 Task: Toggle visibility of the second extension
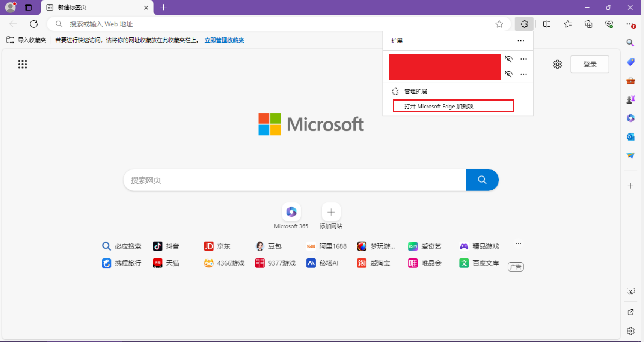coord(508,74)
